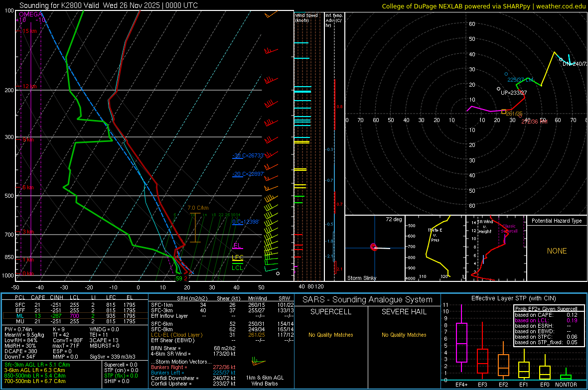The image size is (588, 390).
Task: Click '700-500mb LR = 6.7 C/km'
Action: pyautogui.click(x=35, y=381)
